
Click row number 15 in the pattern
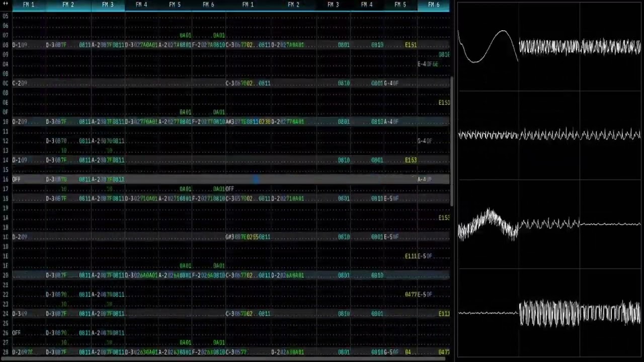click(6, 170)
